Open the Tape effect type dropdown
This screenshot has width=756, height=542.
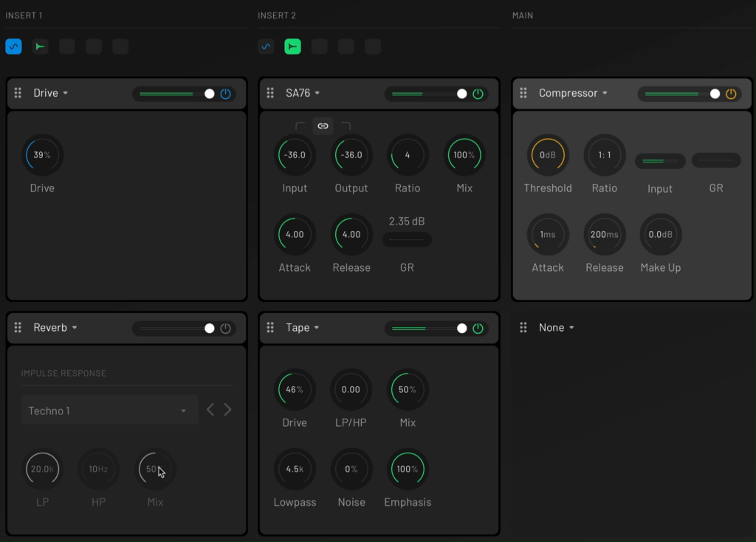coord(302,327)
